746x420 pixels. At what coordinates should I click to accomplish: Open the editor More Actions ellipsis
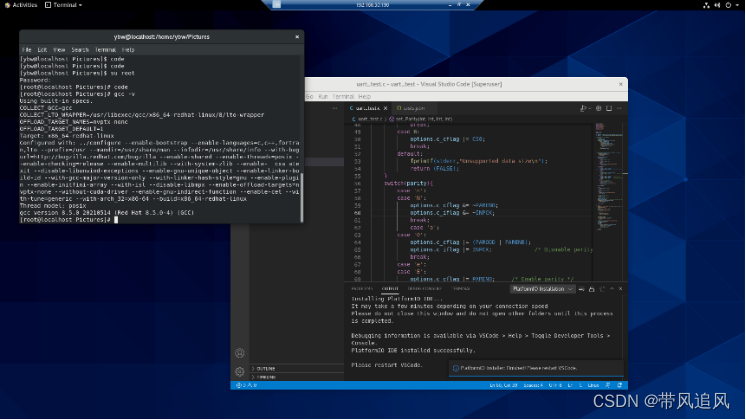click(619, 108)
